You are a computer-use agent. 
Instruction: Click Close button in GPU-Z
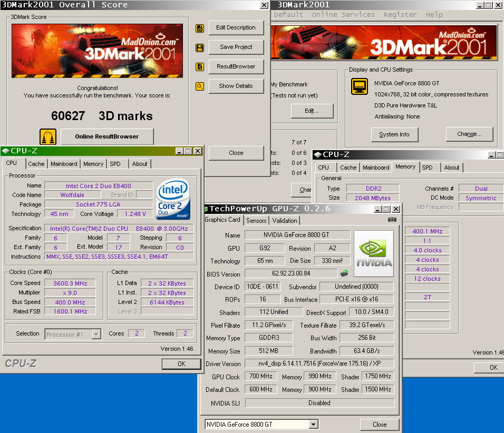[380, 425]
